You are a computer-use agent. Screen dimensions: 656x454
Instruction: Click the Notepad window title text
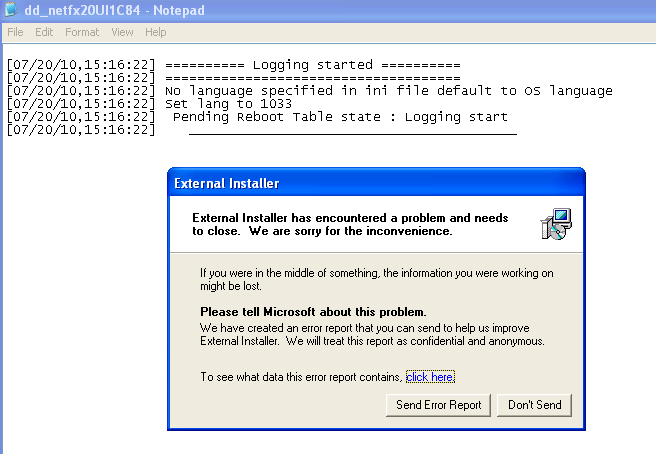pyautogui.click(x=115, y=10)
